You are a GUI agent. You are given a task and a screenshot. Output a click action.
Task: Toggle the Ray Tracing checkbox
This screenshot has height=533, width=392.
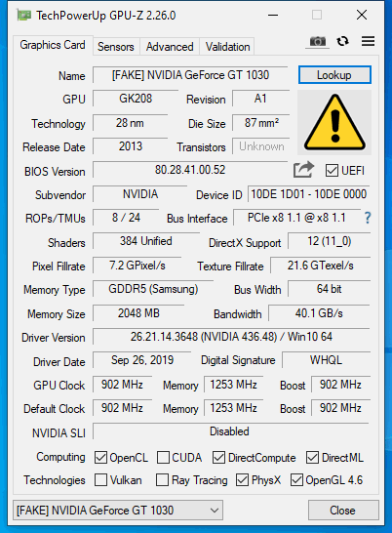coord(162,480)
